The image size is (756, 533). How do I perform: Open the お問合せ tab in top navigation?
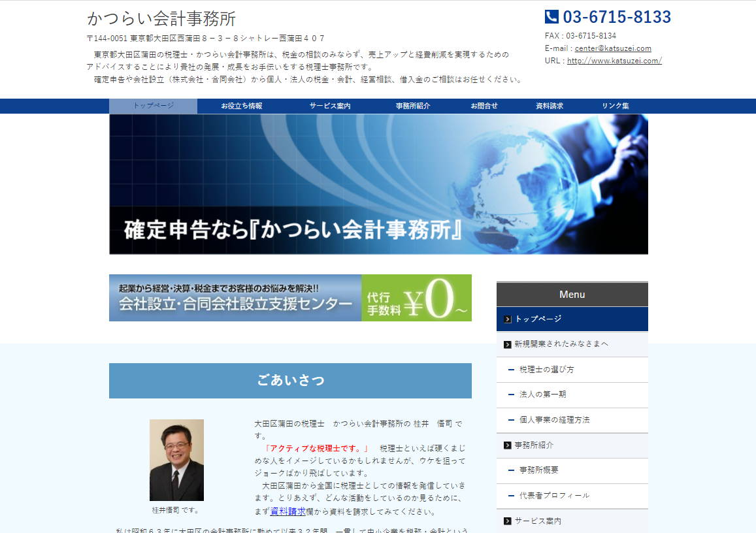[484, 105]
